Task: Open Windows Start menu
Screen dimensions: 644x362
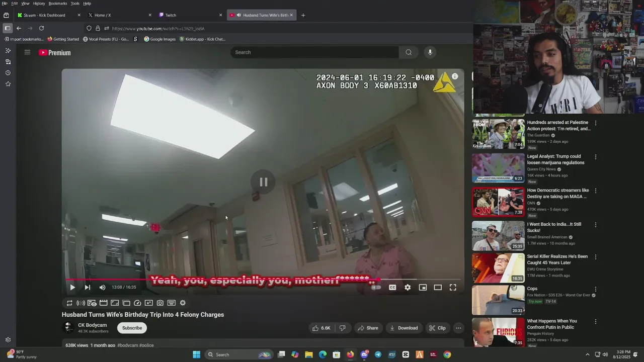Action: 196,354
